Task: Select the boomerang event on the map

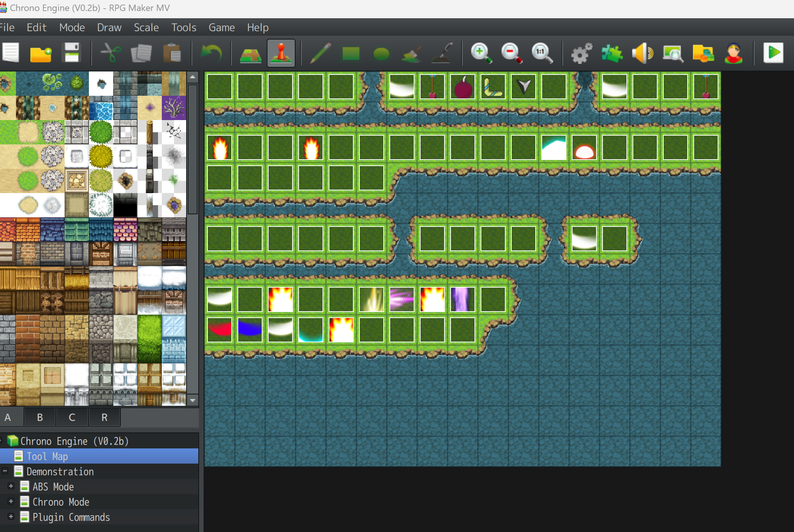Action: coord(493,87)
